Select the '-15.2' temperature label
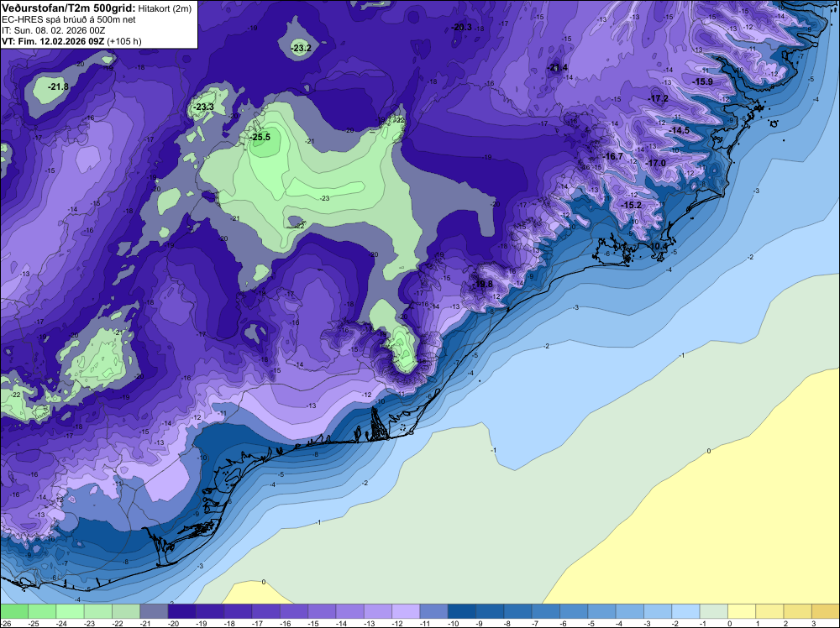 [631, 205]
